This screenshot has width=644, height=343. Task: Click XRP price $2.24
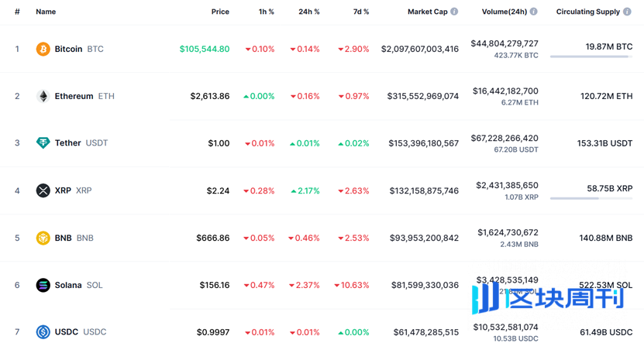[x=218, y=190]
